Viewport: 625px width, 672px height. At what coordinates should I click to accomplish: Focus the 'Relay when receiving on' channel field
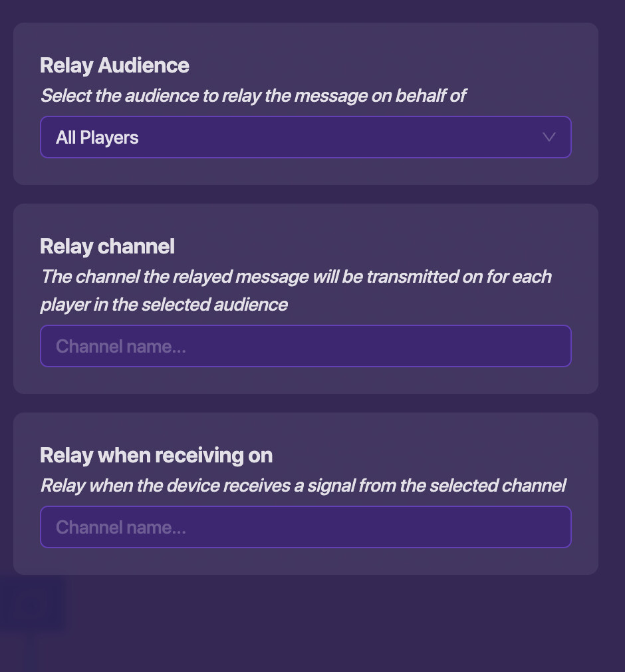305,527
